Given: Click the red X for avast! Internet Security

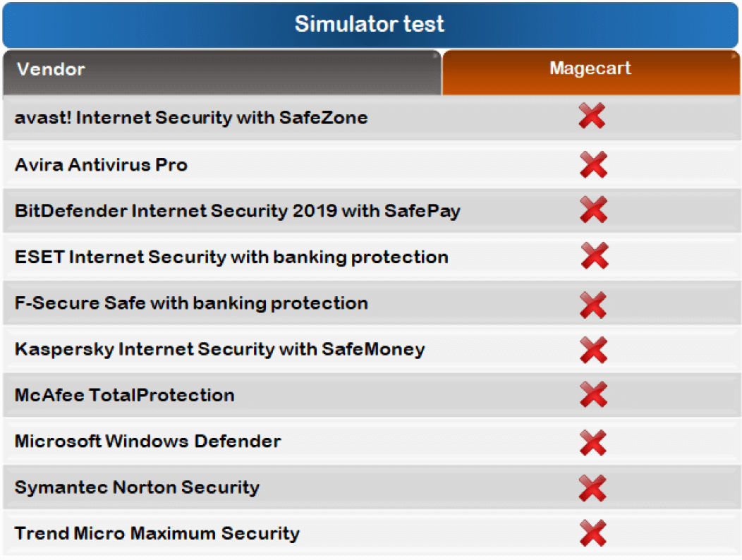Looking at the screenshot, I should (592, 116).
